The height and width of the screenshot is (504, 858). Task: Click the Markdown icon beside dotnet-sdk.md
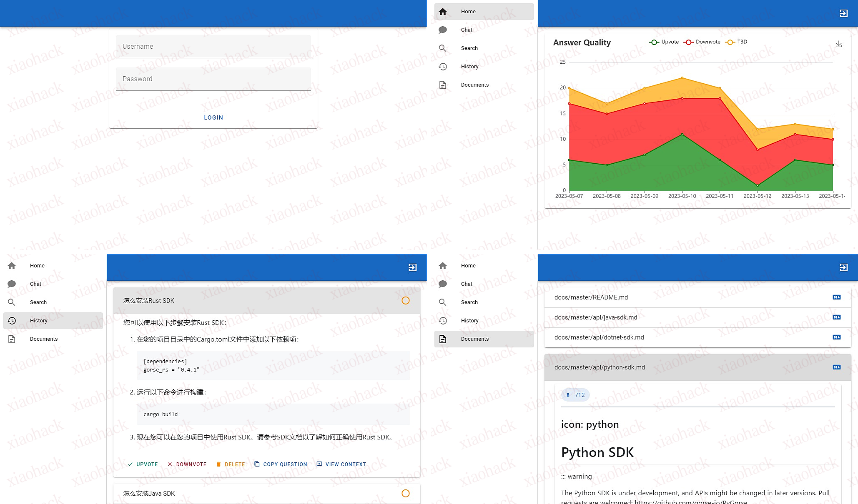[x=836, y=337]
